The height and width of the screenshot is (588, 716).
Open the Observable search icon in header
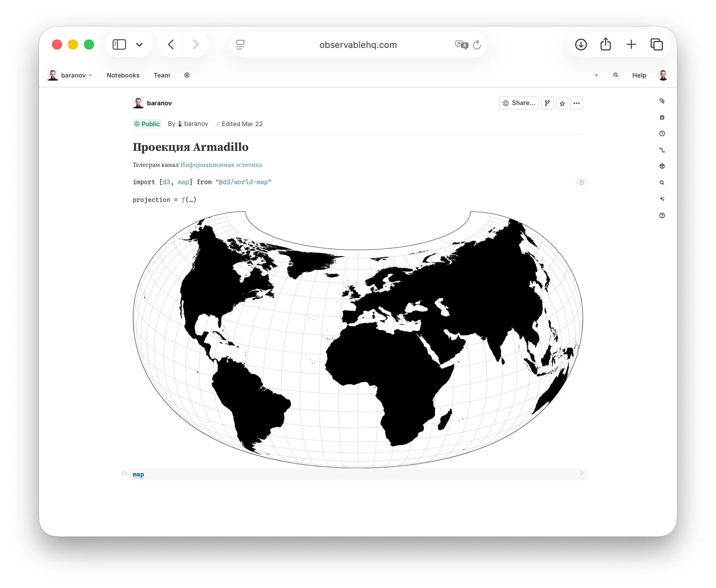click(x=616, y=75)
